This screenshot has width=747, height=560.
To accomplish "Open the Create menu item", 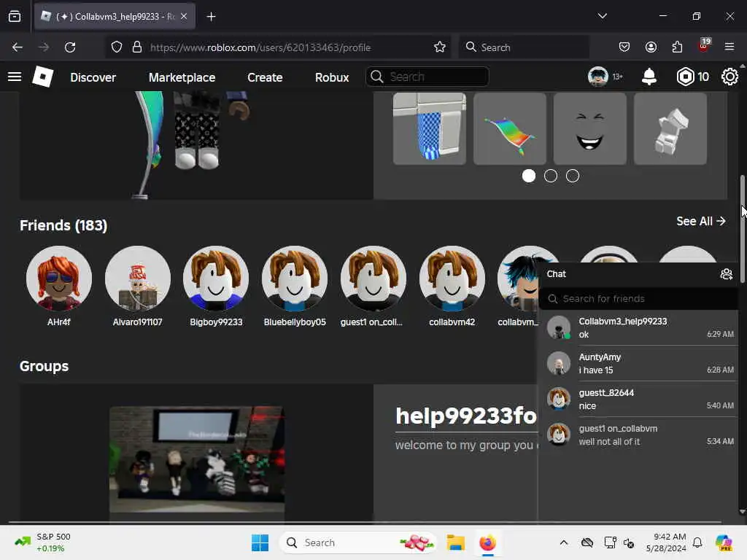I will (x=265, y=77).
